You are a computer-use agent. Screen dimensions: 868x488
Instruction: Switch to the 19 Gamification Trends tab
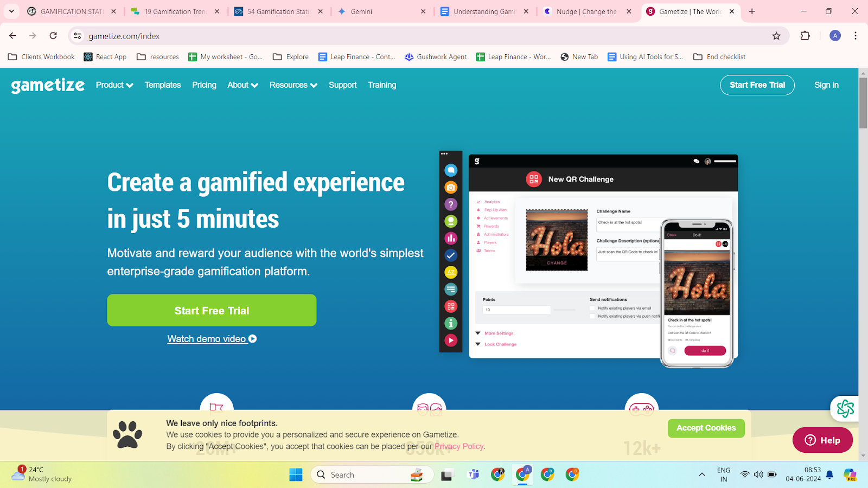click(x=175, y=11)
